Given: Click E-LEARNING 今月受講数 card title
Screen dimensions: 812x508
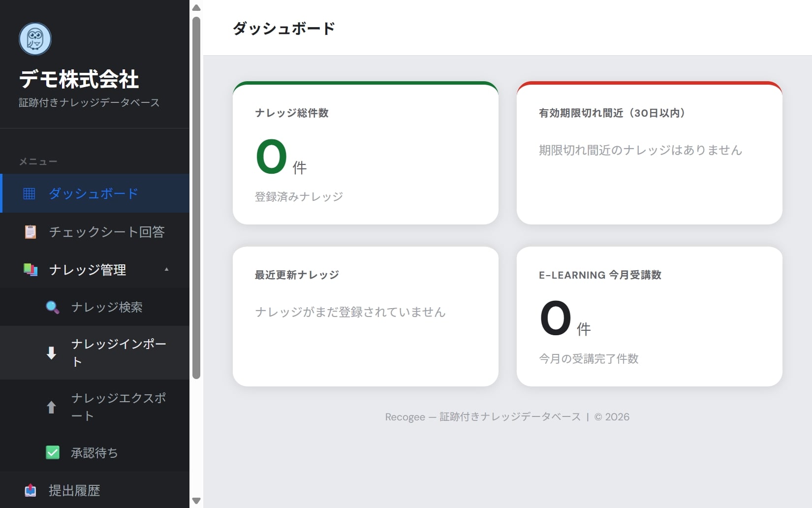Looking at the screenshot, I should tap(600, 275).
